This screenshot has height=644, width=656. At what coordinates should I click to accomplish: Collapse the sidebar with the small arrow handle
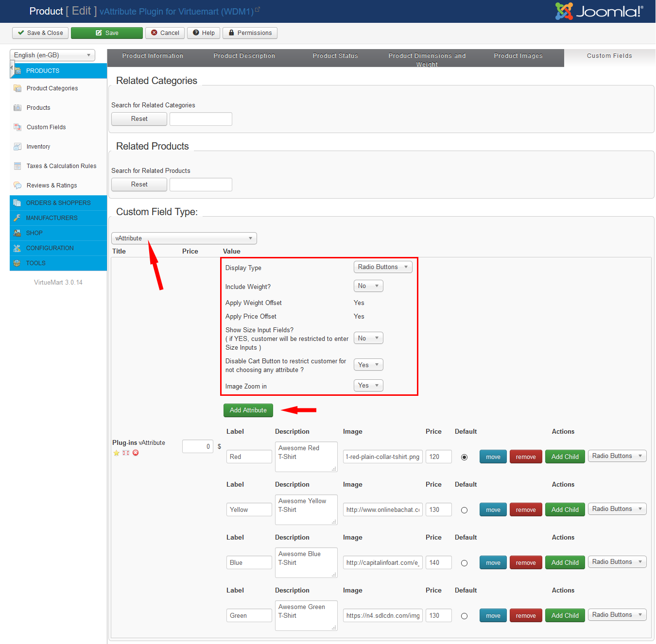click(x=12, y=68)
